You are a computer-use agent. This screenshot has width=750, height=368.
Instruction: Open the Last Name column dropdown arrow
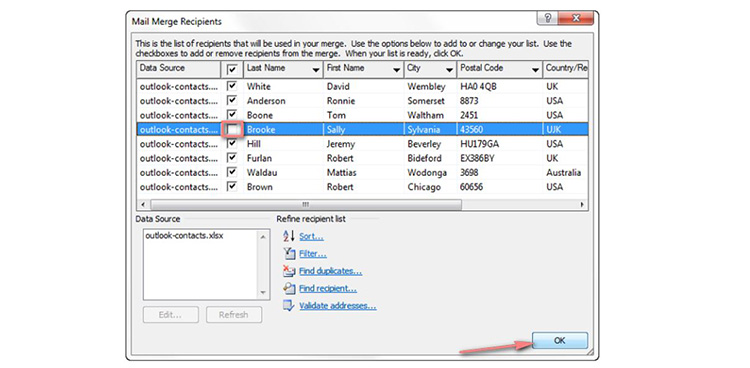316,70
